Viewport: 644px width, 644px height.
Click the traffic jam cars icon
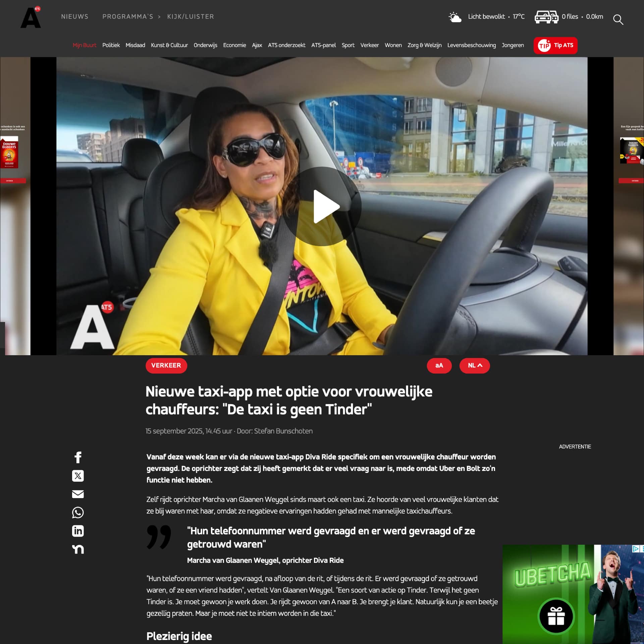pos(546,17)
